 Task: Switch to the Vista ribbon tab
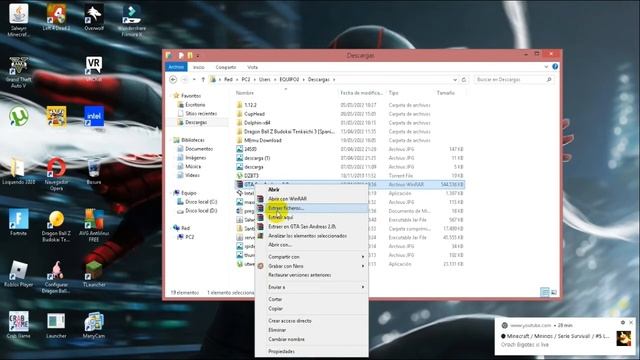[252, 67]
